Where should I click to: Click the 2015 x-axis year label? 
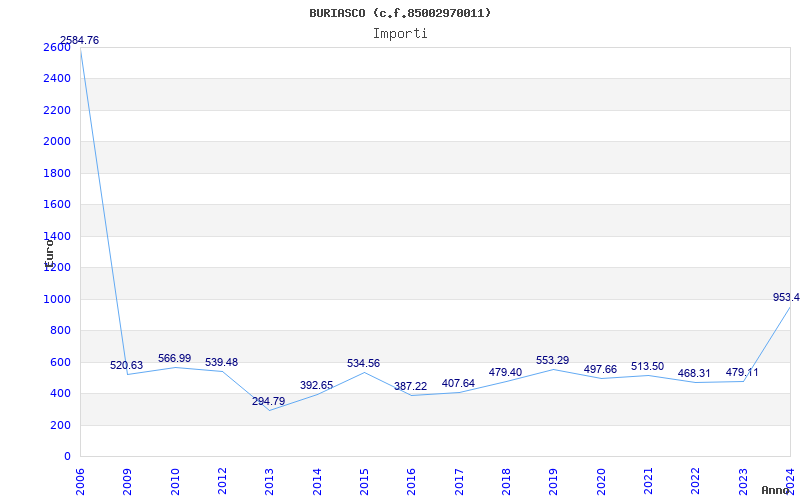point(364,482)
